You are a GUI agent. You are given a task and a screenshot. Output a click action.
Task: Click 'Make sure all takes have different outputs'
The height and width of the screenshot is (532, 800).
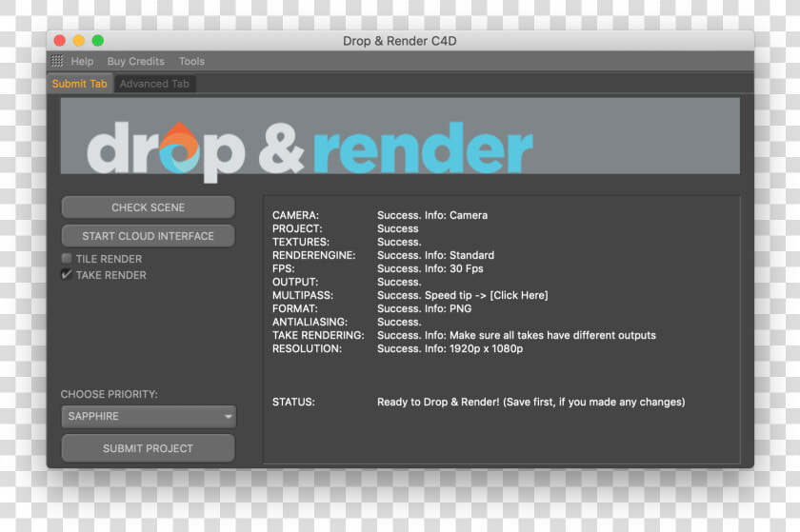coord(552,335)
